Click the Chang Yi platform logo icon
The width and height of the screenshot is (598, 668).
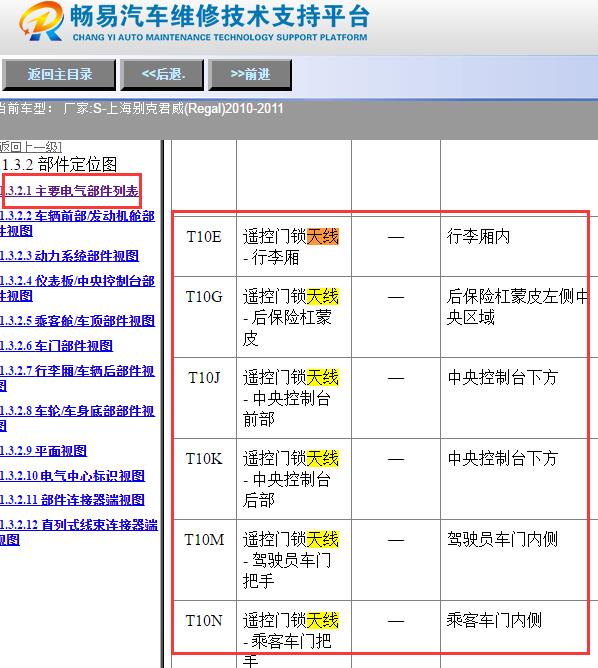click(42, 21)
